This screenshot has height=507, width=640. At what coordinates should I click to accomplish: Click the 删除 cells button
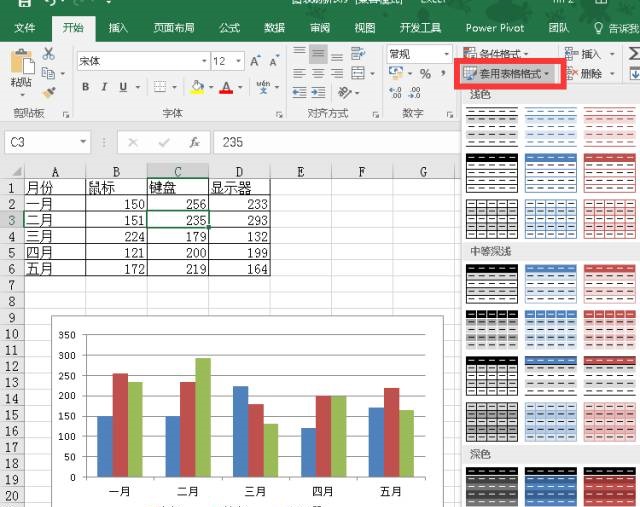tap(589, 74)
